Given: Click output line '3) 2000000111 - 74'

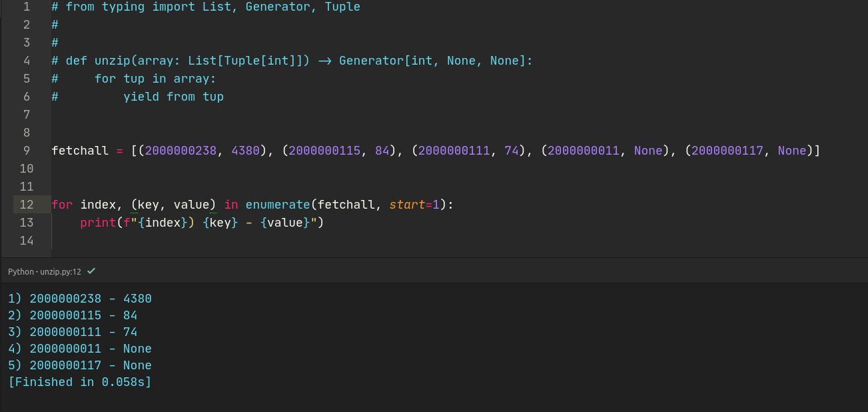Looking at the screenshot, I should [73, 332].
